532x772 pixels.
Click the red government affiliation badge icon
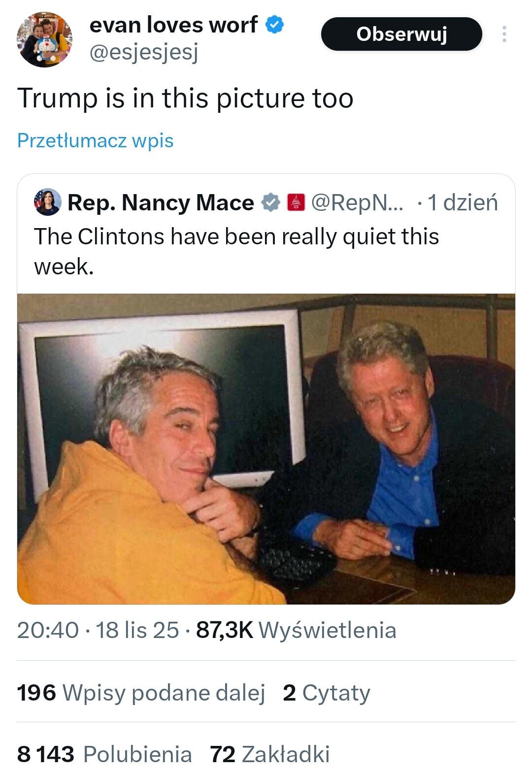[296, 202]
